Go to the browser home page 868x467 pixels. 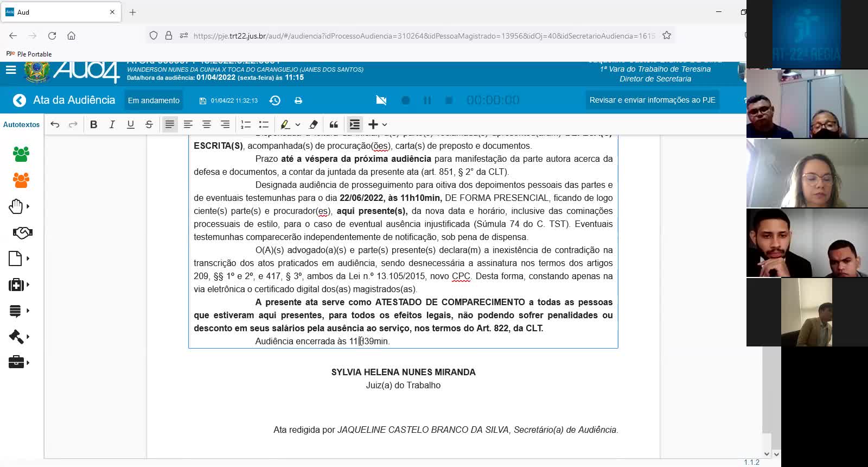71,36
